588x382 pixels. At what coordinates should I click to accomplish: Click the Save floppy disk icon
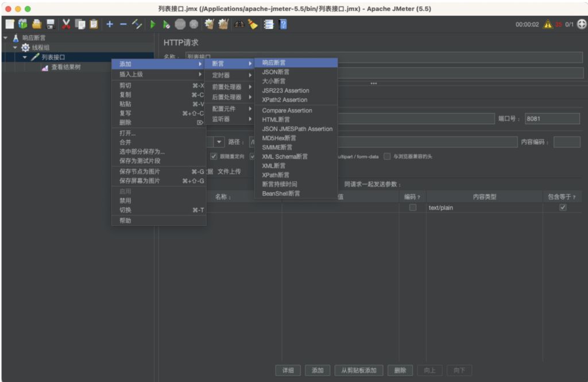click(x=51, y=24)
